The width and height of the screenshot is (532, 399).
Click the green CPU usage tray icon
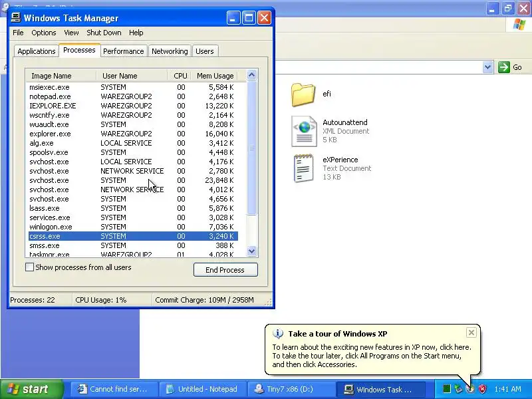click(x=446, y=389)
